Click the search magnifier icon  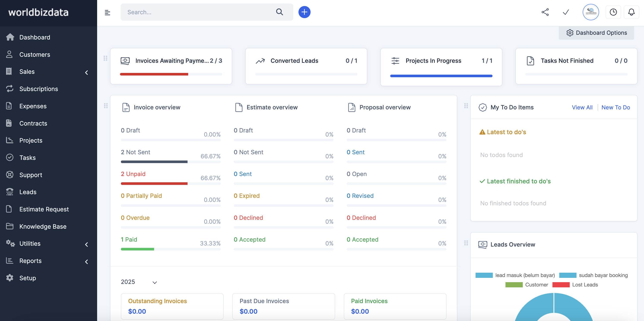click(279, 12)
